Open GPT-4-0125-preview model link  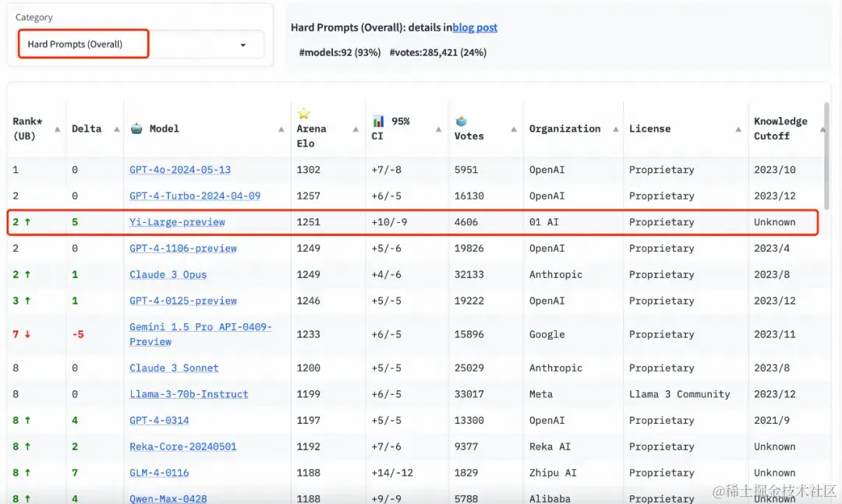coord(183,301)
